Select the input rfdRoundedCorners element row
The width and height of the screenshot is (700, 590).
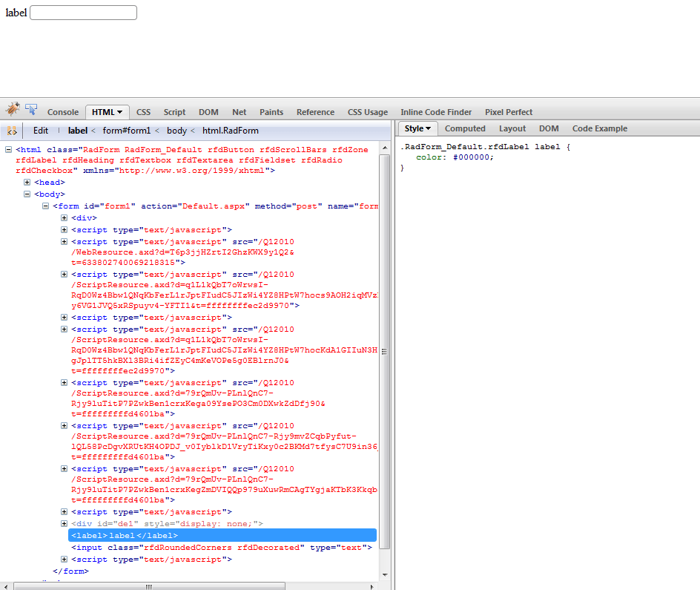(x=222, y=548)
